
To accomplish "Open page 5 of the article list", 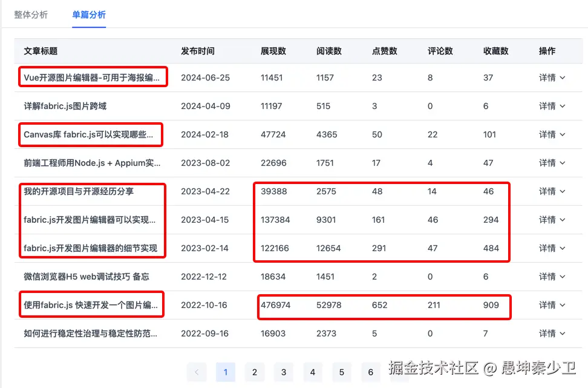I will 342,372.
